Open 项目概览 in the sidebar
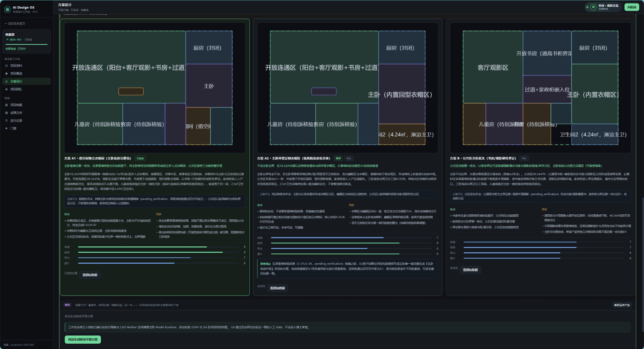 coord(27,74)
